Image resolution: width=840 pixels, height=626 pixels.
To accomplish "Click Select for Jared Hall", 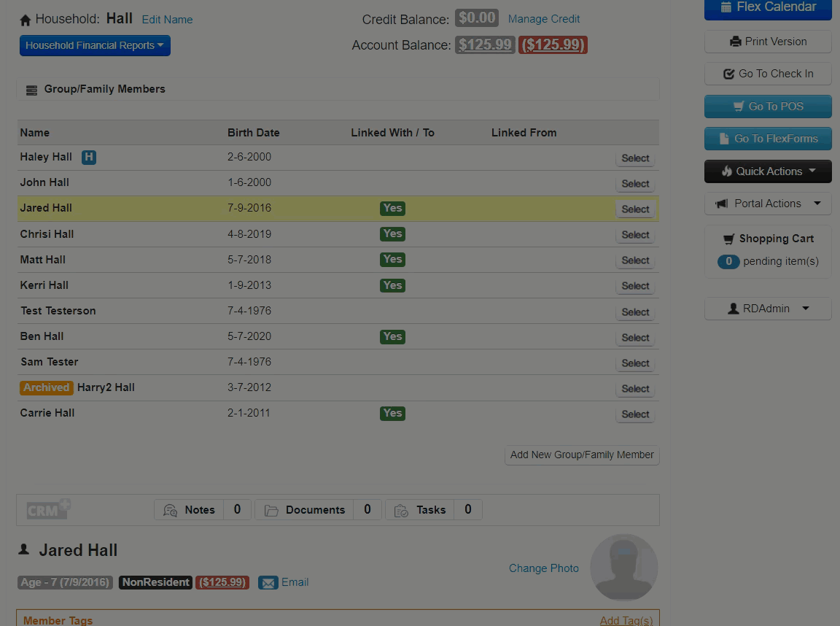I will pyautogui.click(x=635, y=209).
